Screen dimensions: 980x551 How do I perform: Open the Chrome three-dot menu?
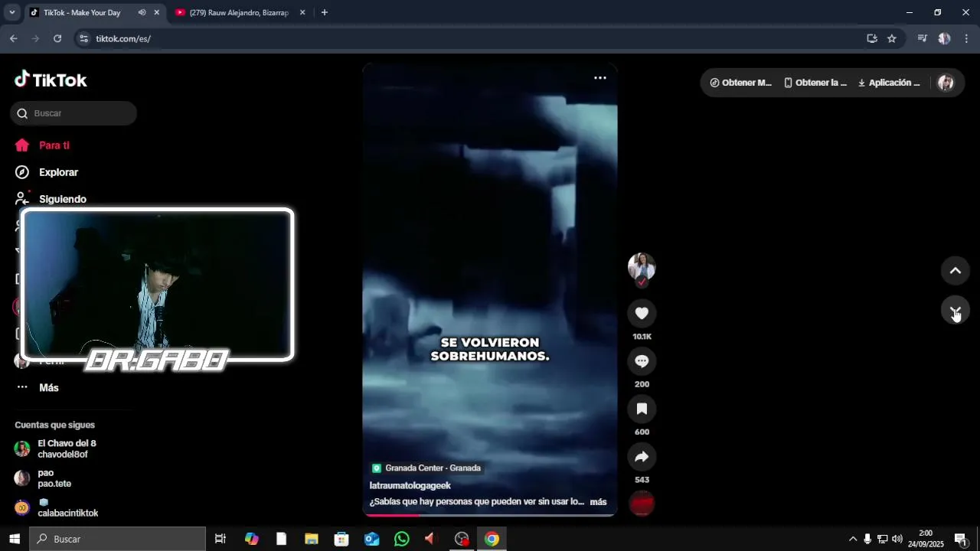click(x=966, y=38)
